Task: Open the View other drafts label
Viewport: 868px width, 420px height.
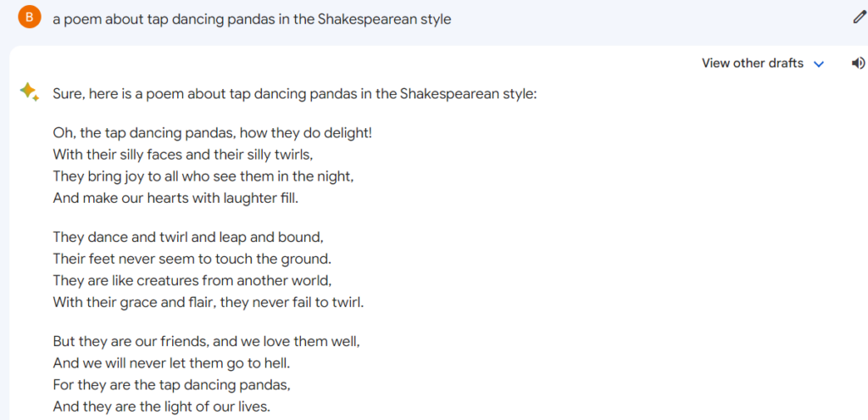Action: [753, 63]
